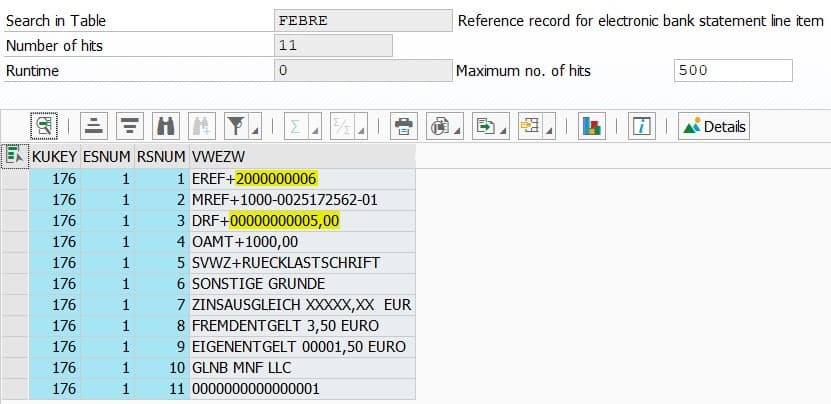The height and width of the screenshot is (404, 831).
Task: Display the graphic chart icon
Action: point(592,126)
